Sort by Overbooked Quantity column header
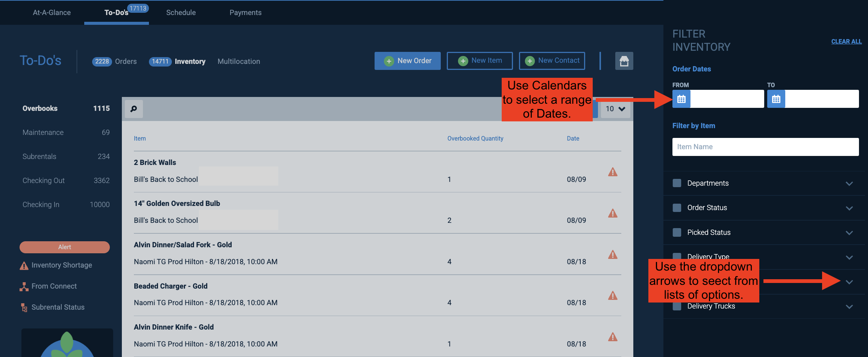Screen dimensions: 868x357 (475, 138)
